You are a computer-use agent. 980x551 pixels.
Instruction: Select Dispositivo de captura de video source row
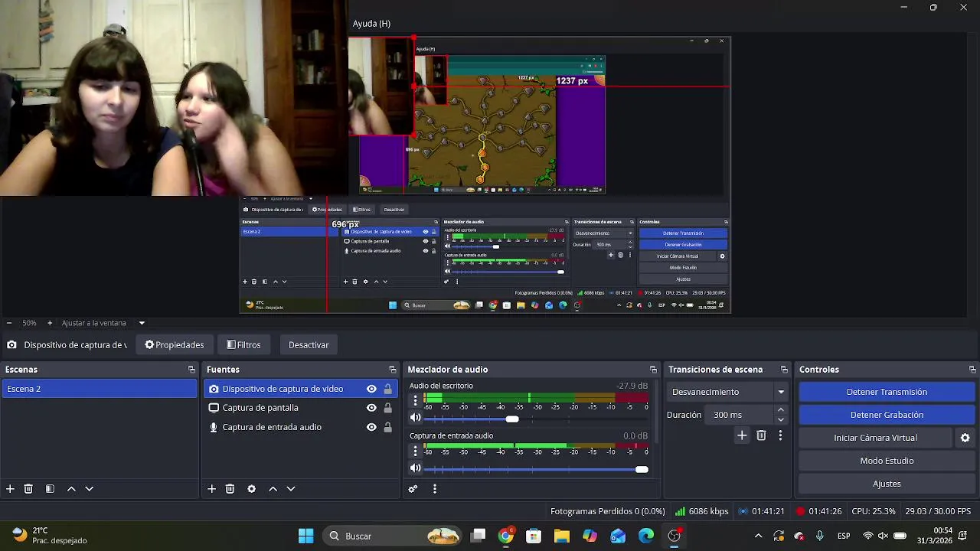pos(300,389)
